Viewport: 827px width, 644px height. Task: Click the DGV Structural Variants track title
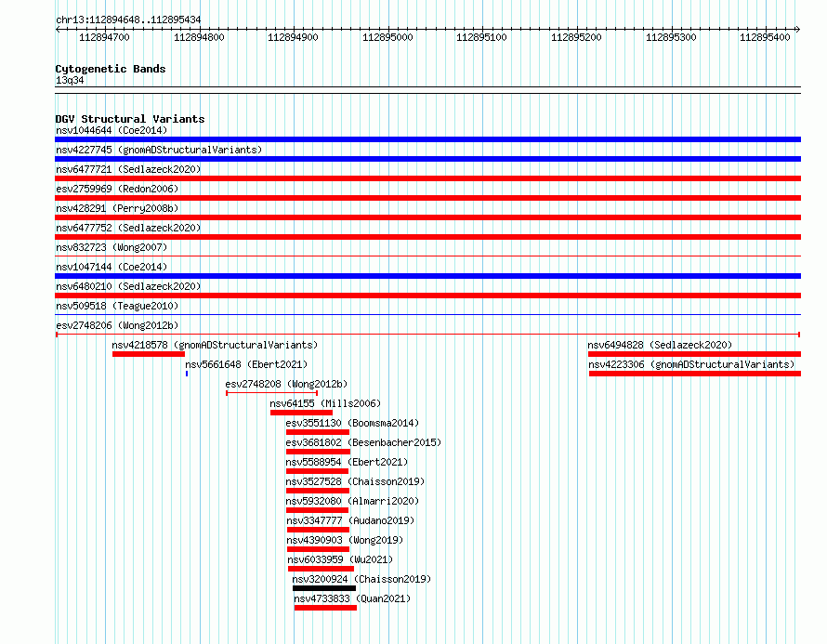click(130, 119)
